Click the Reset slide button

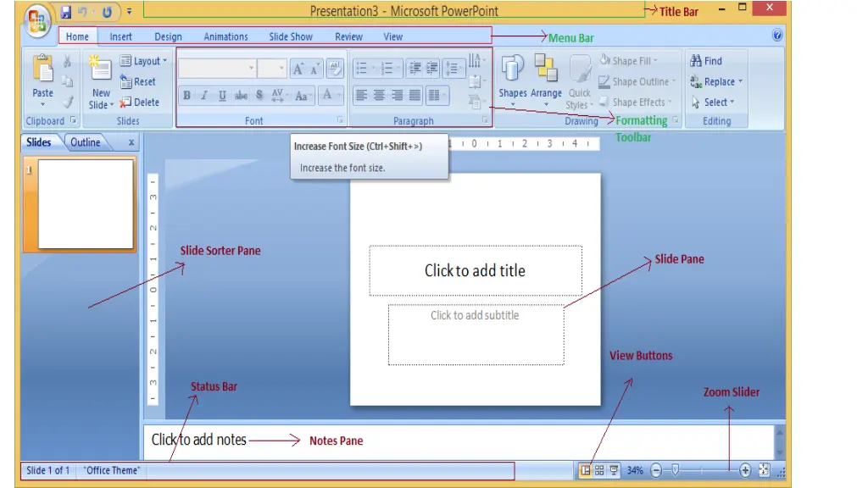[x=138, y=82]
